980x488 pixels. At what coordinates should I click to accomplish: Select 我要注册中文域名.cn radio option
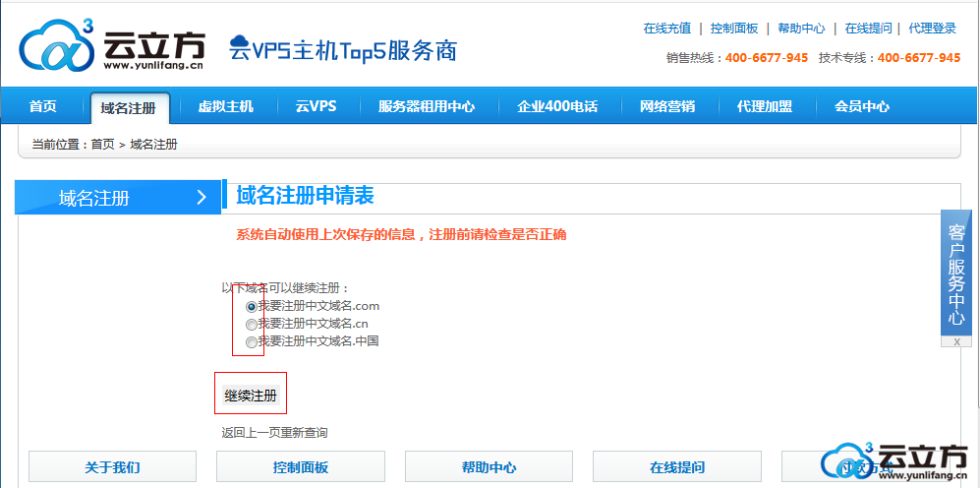pyautogui.click(x=252, y=324)
